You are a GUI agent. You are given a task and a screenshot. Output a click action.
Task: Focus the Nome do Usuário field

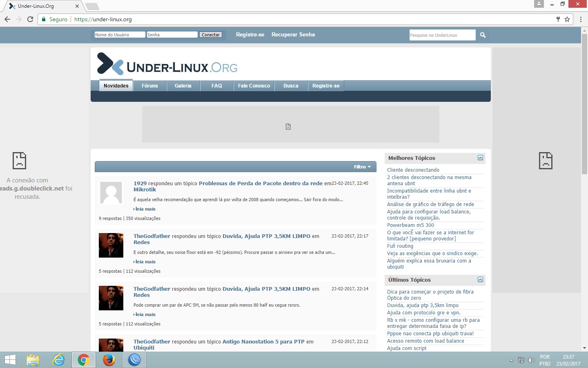(120, 35)
